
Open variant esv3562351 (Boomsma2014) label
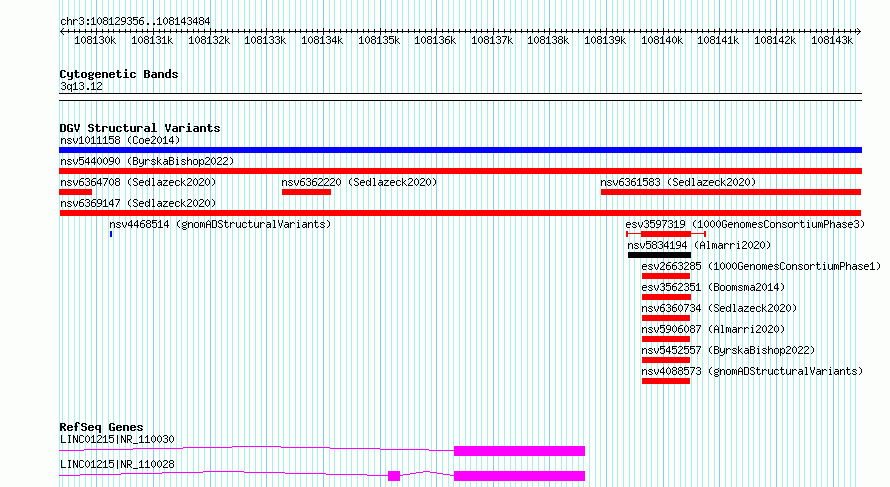[x=713, y=287]
